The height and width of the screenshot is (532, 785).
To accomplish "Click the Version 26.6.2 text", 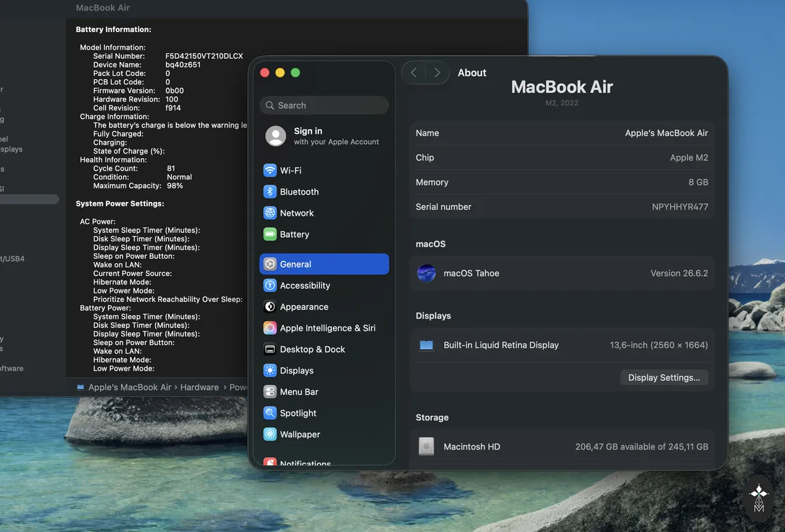I will tap(679, 273).
